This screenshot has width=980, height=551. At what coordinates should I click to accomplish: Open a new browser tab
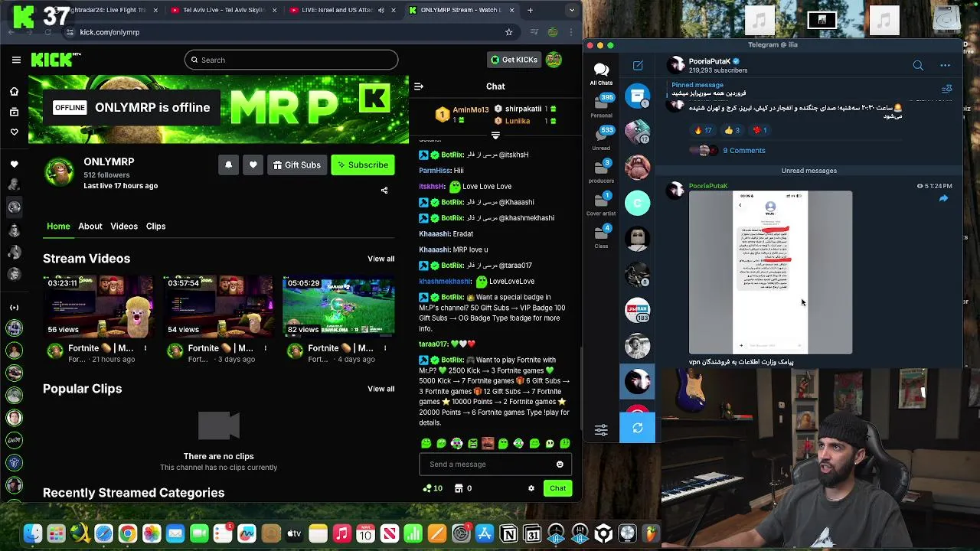click(530, 10)
